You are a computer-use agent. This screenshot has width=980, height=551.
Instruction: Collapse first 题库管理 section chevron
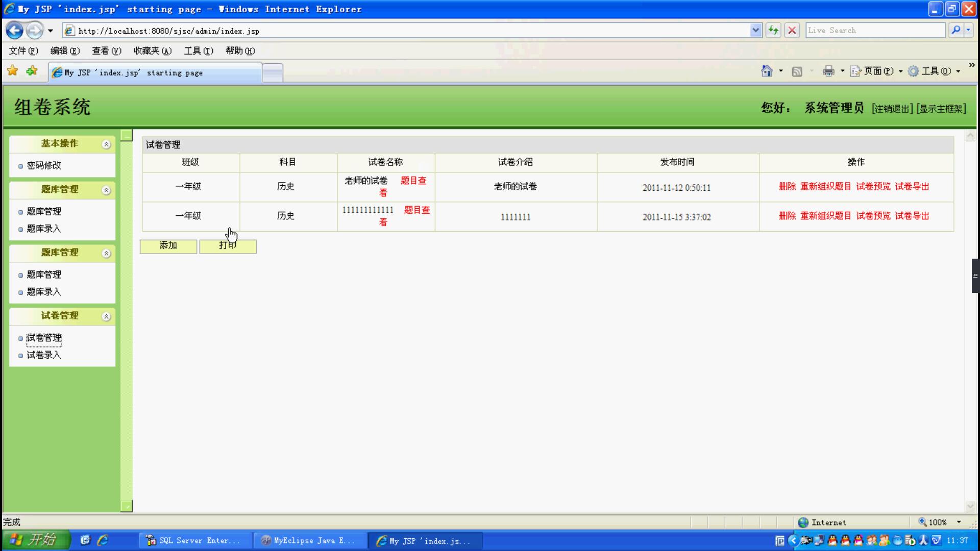(106, 190)
